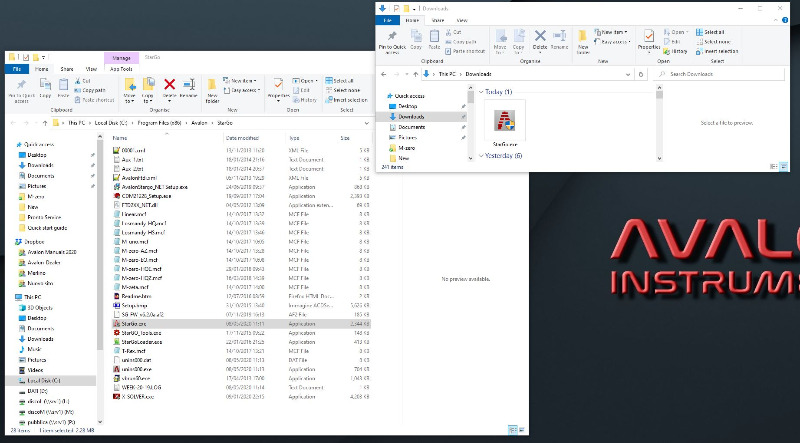
Task: Collapse the Yesterday (6) group in Downloads
Action: pyautogui.click(x=481, y=156)
